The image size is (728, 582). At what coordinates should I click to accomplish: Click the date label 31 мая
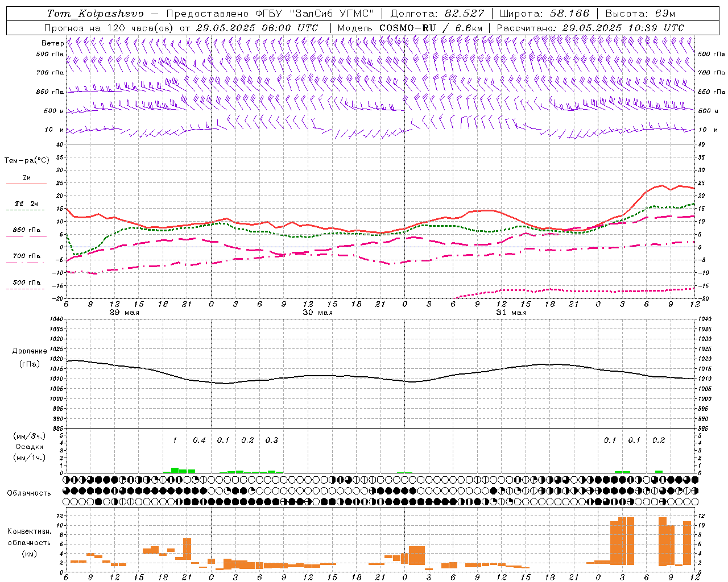(x=511, y=312)
